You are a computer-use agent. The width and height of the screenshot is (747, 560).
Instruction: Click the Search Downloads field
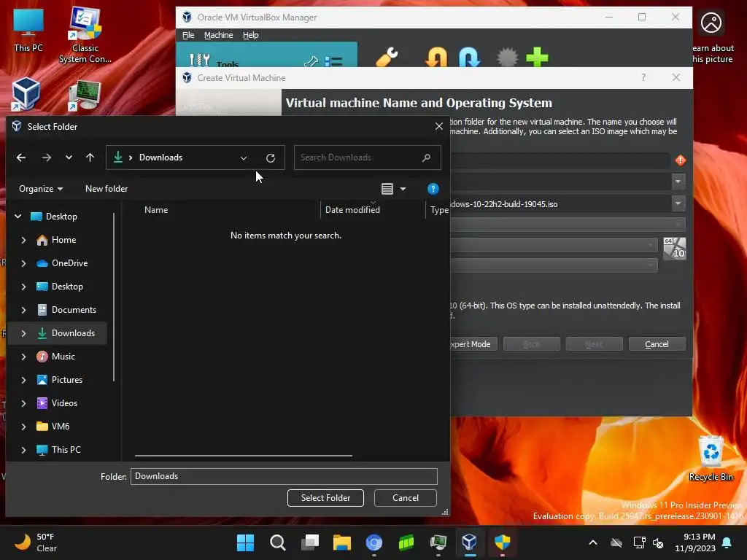click(368, 157)
